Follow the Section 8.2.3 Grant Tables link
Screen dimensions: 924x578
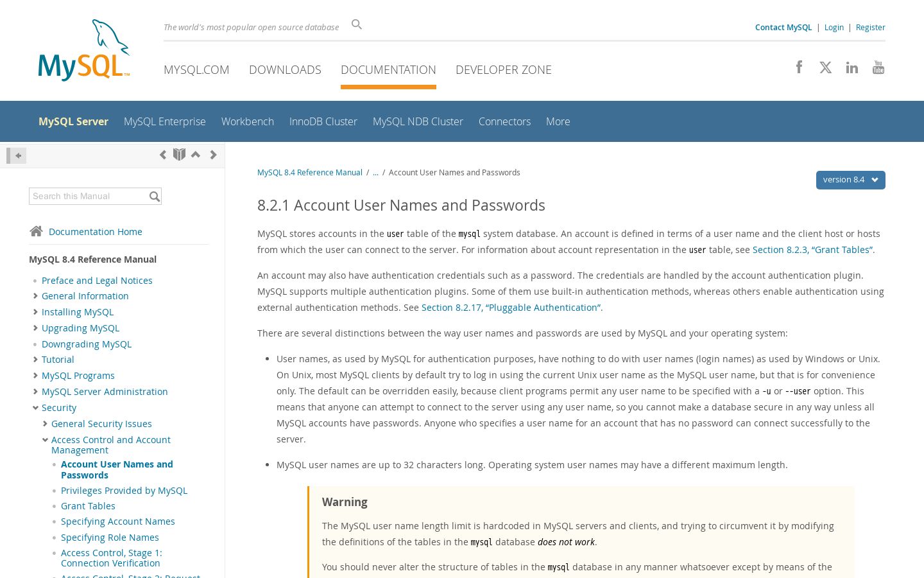coord(812,250)
